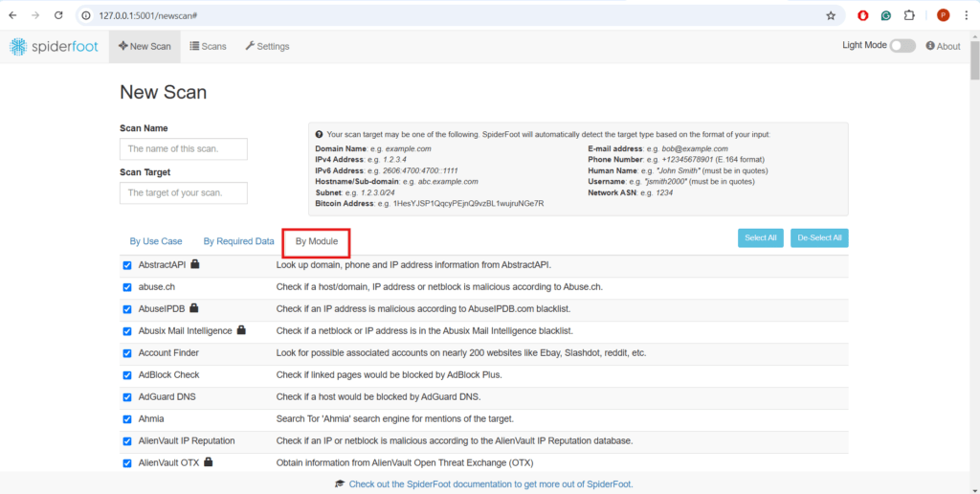The height and width of the screenshot is (494, 980).
Task: Open the red Opera-style extension icon
Action: [x=863, y=15]
